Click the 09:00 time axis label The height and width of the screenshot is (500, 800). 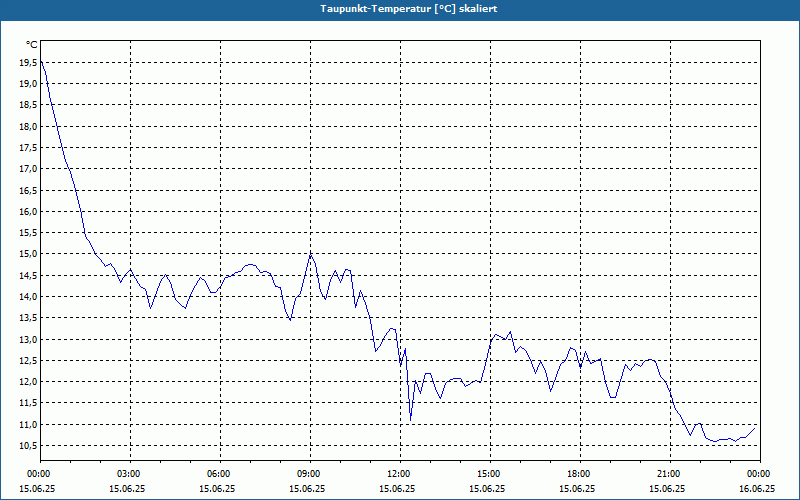click(x=311, y=474)
